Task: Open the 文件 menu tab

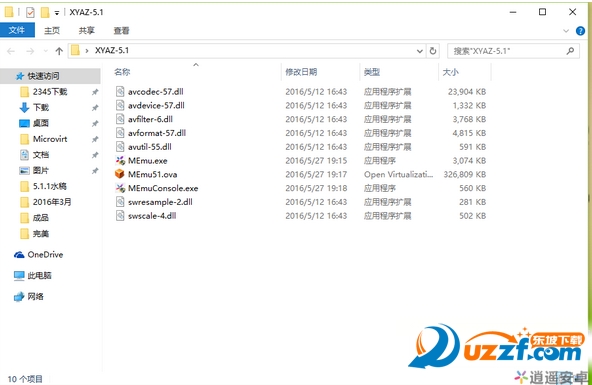Action: [17, 30]
